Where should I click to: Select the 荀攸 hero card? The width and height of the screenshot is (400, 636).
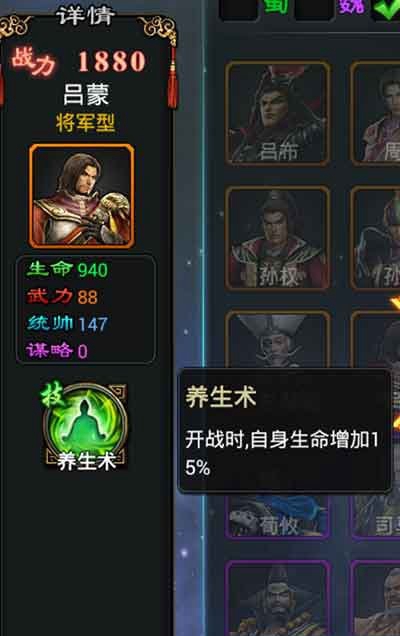(x=277, y=517)
